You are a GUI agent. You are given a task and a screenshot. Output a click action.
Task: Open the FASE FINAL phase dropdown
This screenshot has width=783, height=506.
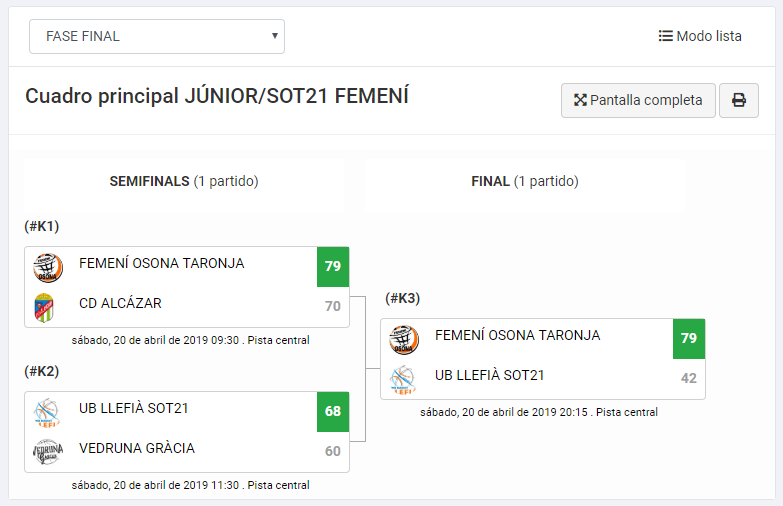[157, 36]
